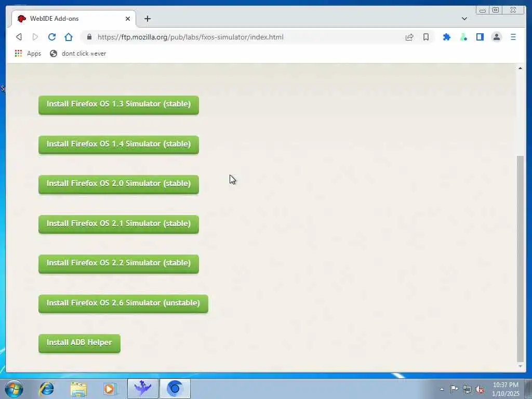
Task: Click the blue bird app taskbar icon
Action: [143, 389]
